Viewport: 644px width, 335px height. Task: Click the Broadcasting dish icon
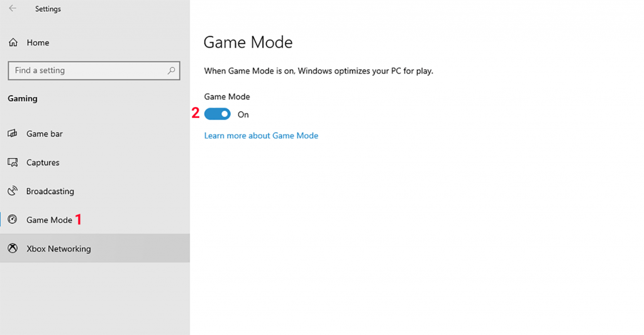(x=13, y=191)
